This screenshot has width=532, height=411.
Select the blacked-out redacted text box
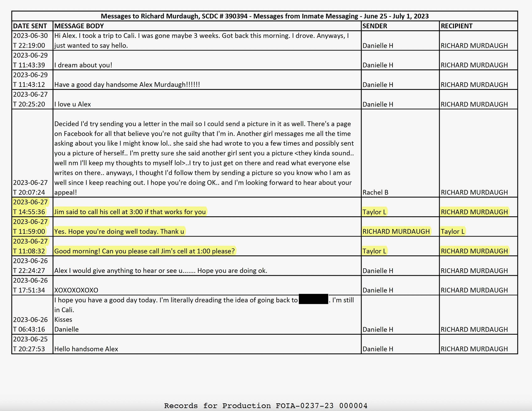(313, 299)
